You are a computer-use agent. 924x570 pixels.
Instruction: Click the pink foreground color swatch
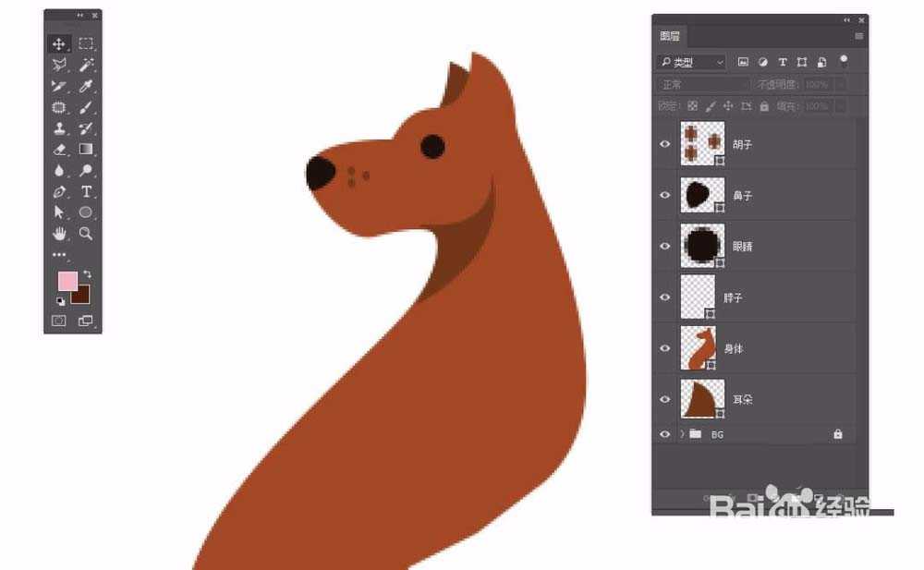pyautogui.click(x=67, y=281)
